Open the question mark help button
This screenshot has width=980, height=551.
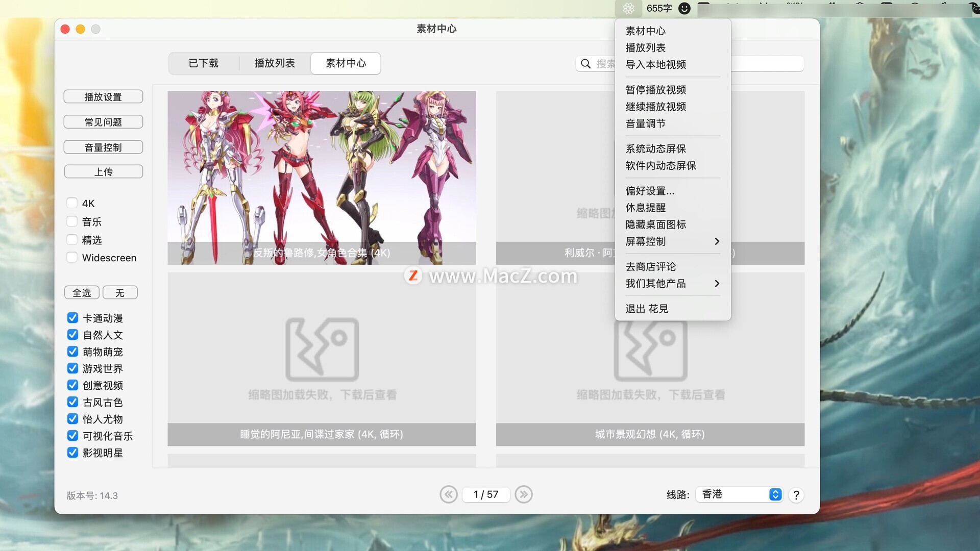click(796, 495)
